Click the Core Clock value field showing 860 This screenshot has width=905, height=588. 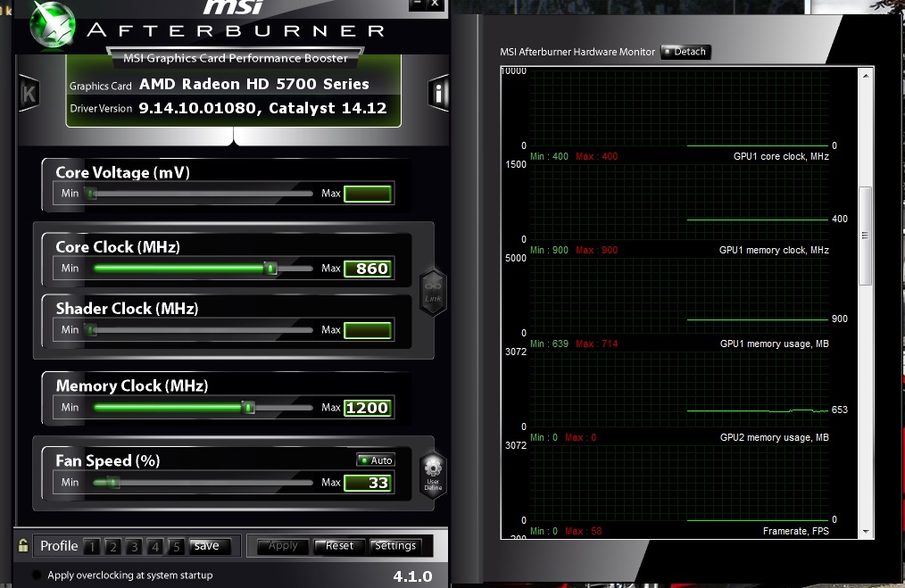click(369, 269)
